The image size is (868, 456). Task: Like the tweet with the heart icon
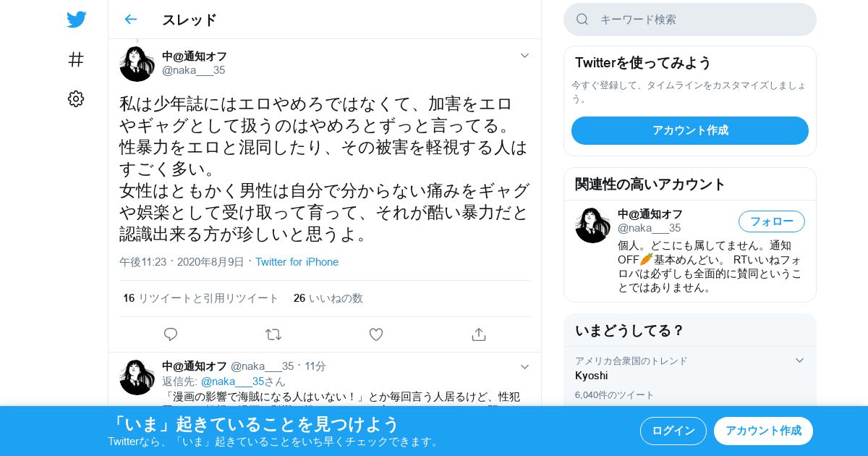pos(376,334)
